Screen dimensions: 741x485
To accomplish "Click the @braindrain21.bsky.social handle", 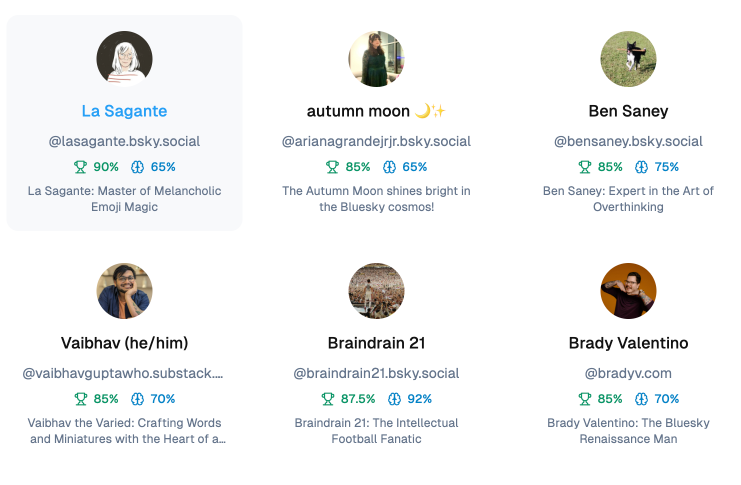I will [376, 373].
